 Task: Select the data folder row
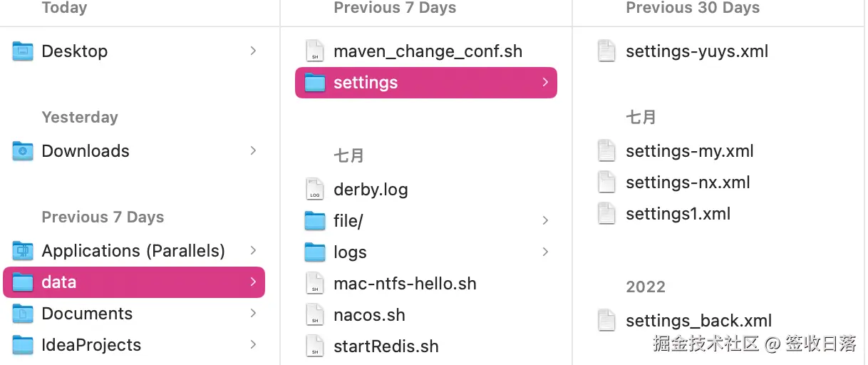pyautogui.click(x=134, y=282)
